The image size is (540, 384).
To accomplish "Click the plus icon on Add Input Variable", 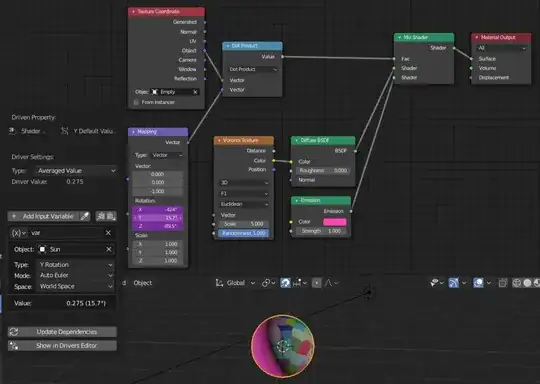I will [14, 216].
